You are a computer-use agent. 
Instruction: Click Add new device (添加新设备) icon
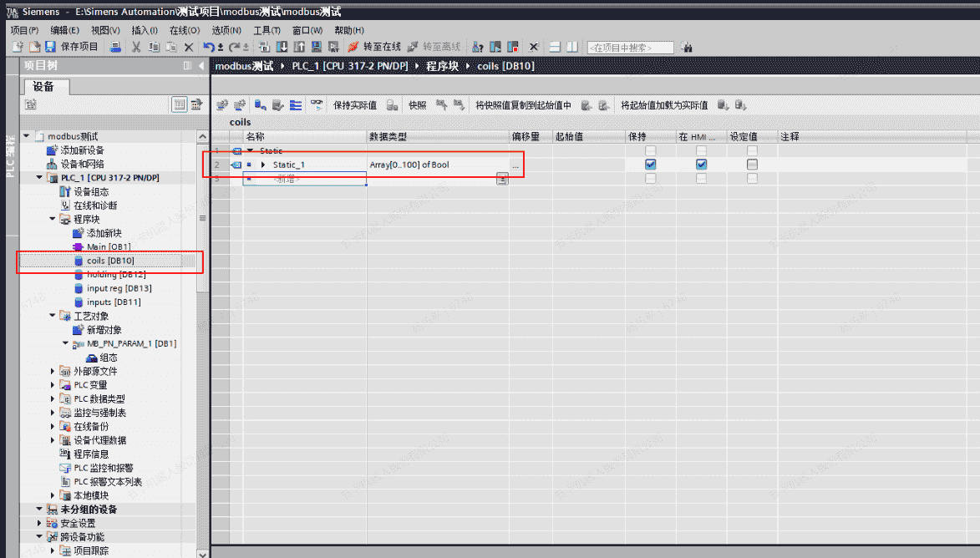[x=53, y=150]
